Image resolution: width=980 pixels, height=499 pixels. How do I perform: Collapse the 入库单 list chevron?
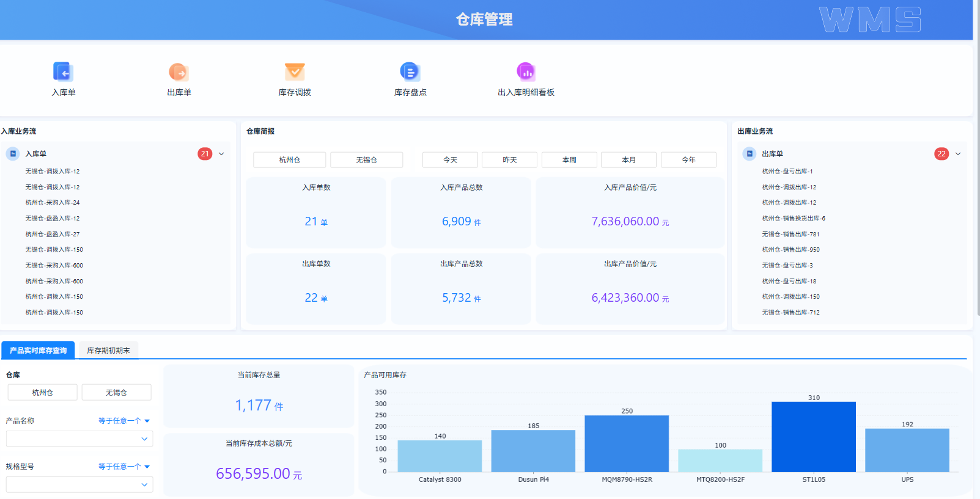221,154
